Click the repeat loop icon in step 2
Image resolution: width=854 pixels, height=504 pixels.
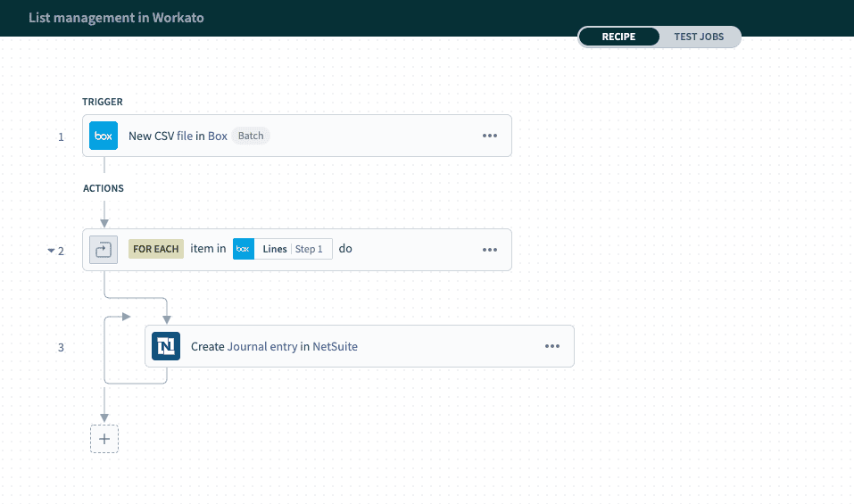(x=104, y=250)
